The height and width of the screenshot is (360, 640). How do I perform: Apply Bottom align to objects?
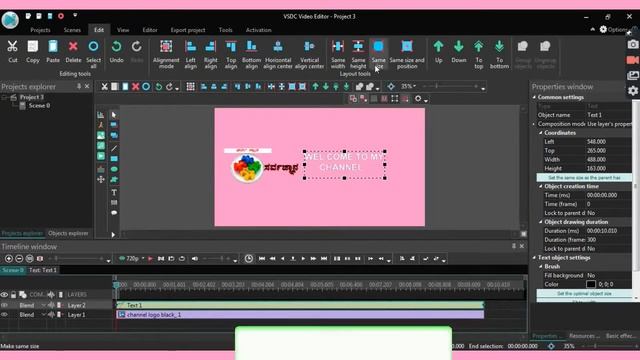(x=251, y=54)
